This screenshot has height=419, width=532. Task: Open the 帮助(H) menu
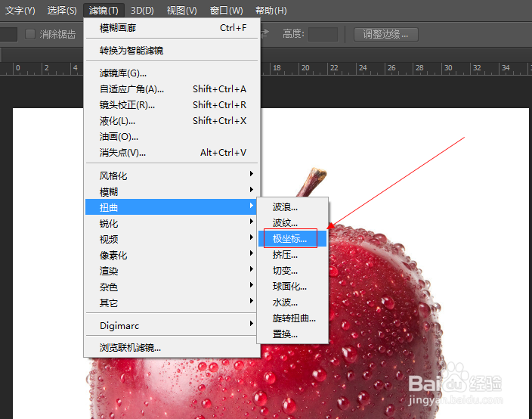point(271,10)
